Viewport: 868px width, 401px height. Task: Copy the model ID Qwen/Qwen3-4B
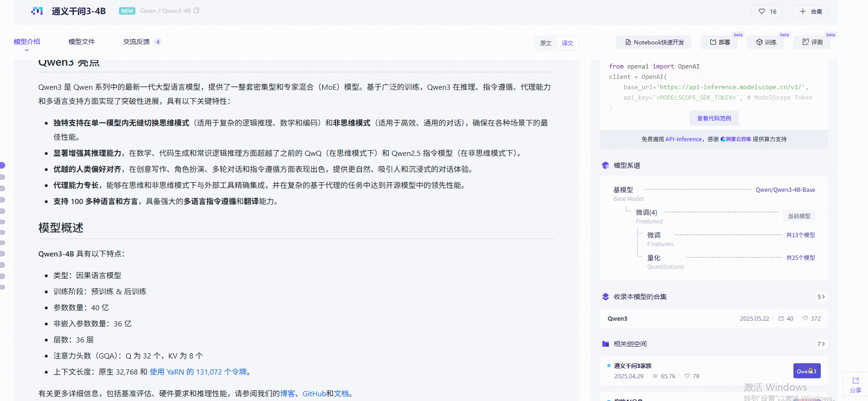[x=196, y=11]
